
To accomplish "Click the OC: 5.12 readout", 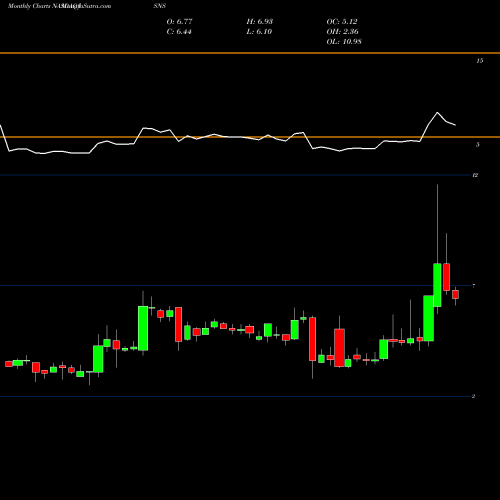I will coord(342,22).
